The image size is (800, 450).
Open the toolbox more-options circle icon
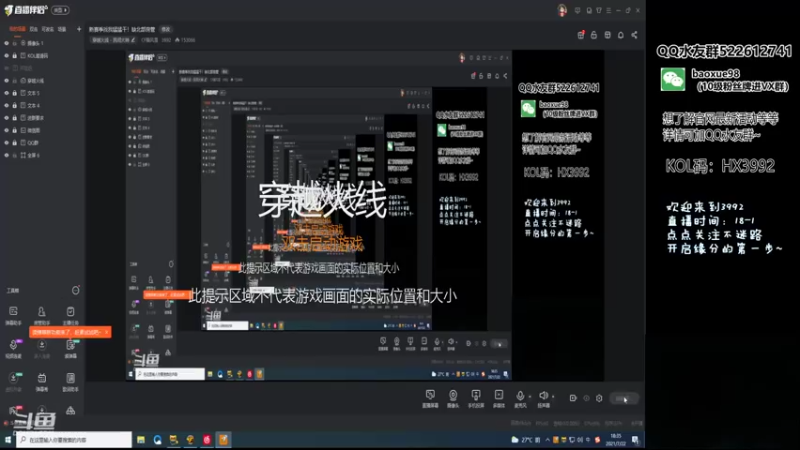click(76, 290)
